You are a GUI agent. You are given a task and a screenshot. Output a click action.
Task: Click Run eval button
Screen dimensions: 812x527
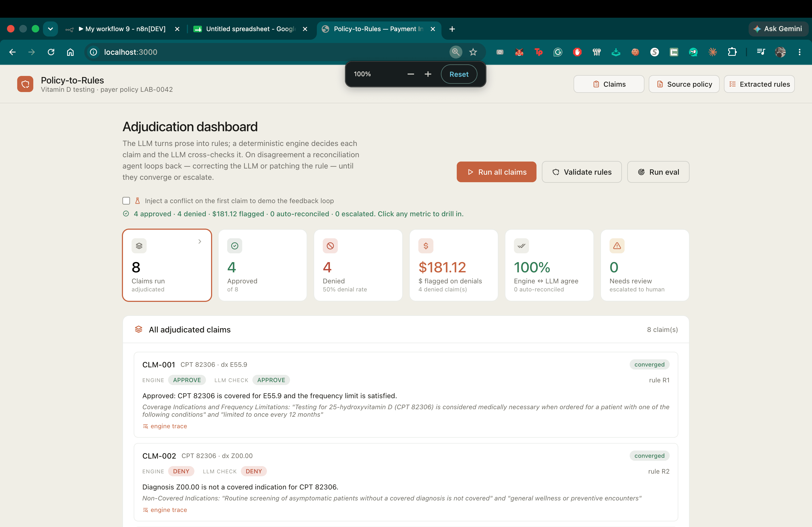click(x=658, y=172)
